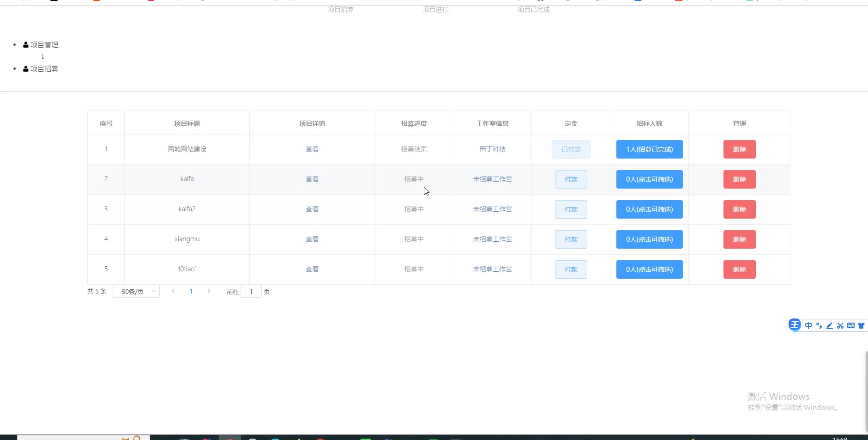This screenshot has width=868, height=440.
Task: Click the user icon beside 项目管理
Action: tap(26, 45)
